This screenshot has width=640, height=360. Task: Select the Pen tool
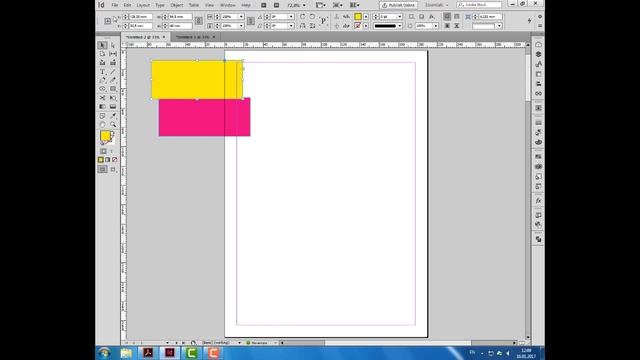pyautogui.click(x=102, y=80)
